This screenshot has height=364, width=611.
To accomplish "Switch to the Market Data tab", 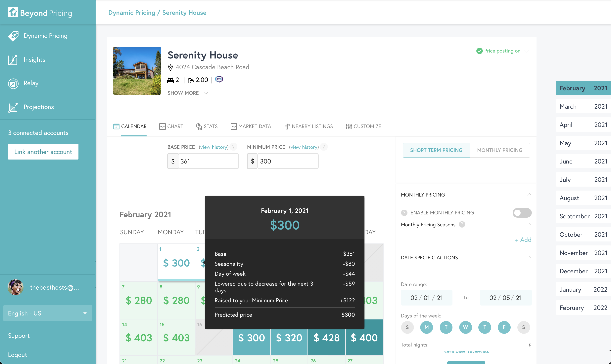I will (251, 127).
